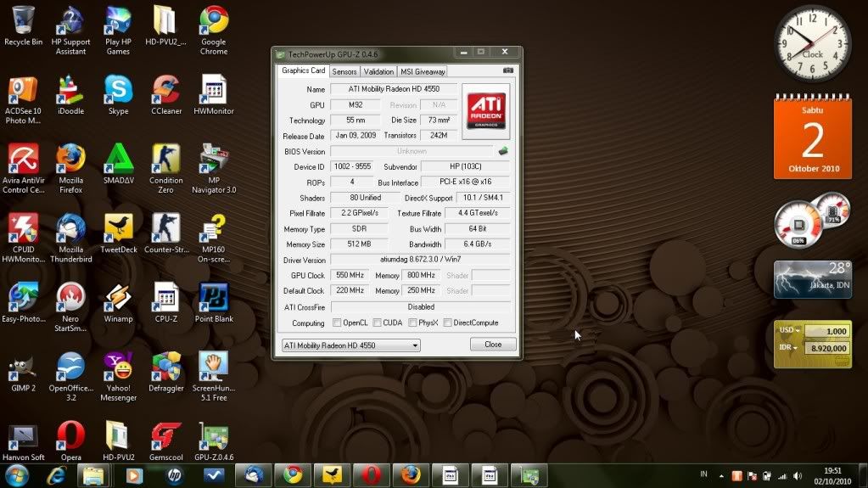Tick the DirectCompute checkbox

tap(447, 323)
